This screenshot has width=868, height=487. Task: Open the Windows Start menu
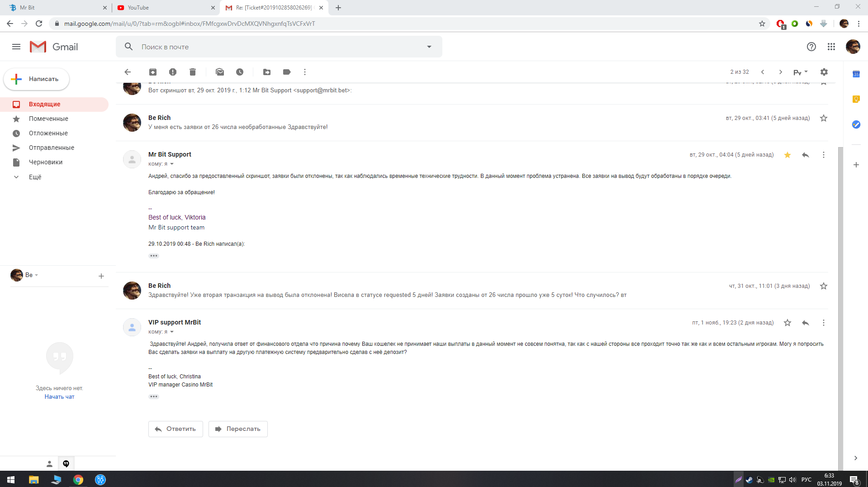coord(11,479)
